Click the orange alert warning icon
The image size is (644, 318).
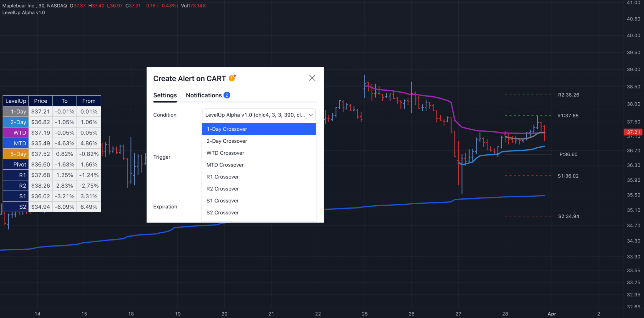pyautogui.click(x=232, y=78)
